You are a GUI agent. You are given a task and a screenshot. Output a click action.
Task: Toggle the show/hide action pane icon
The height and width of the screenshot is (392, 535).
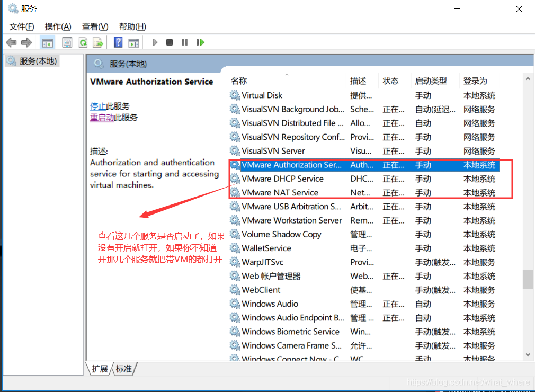pyautogui.click(x=133, y=43)
